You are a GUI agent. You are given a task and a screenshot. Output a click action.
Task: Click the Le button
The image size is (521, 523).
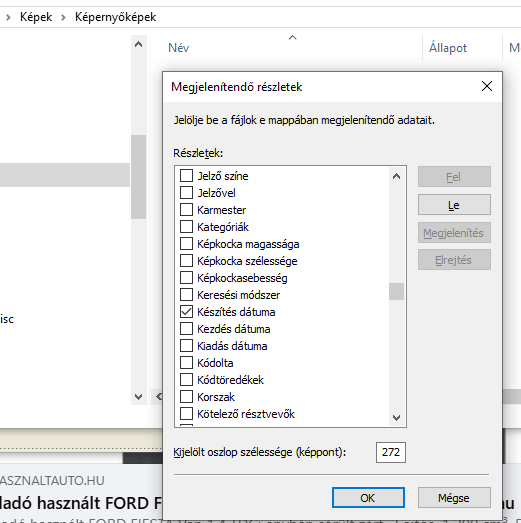pos(454,205)
